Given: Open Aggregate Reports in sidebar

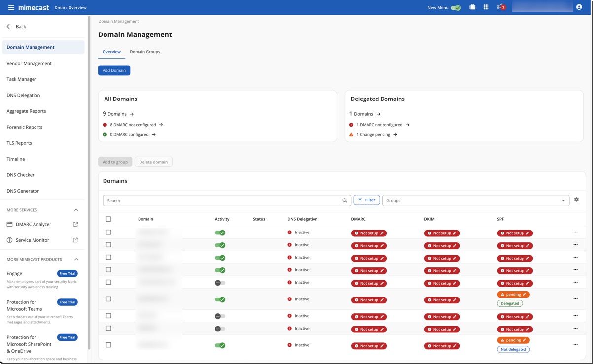Looking at the screenshot, I should tap(26, 111).
